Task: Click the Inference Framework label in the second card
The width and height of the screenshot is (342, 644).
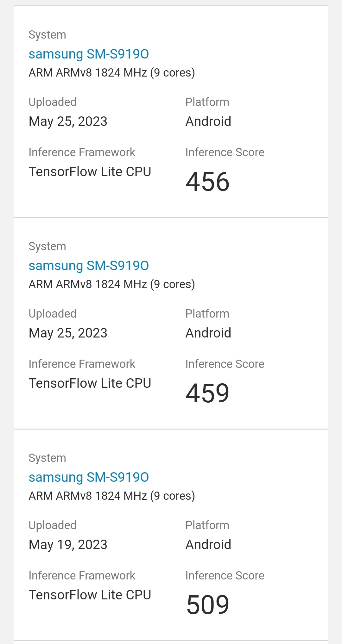Action: click(x=82, y=364)
